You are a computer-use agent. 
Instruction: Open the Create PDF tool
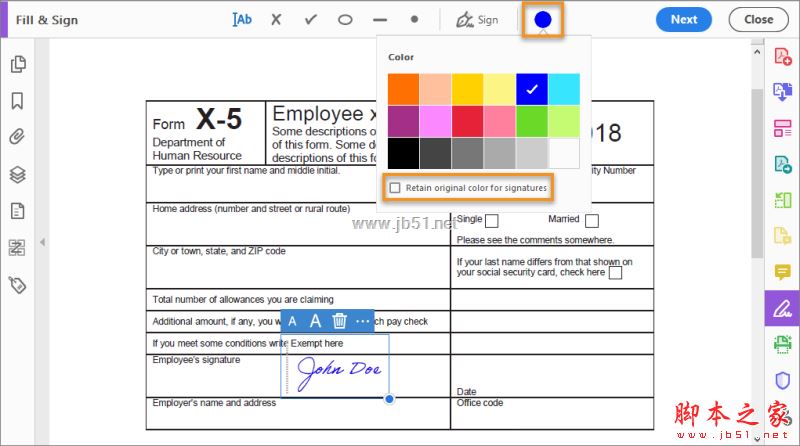coord(783,56)
